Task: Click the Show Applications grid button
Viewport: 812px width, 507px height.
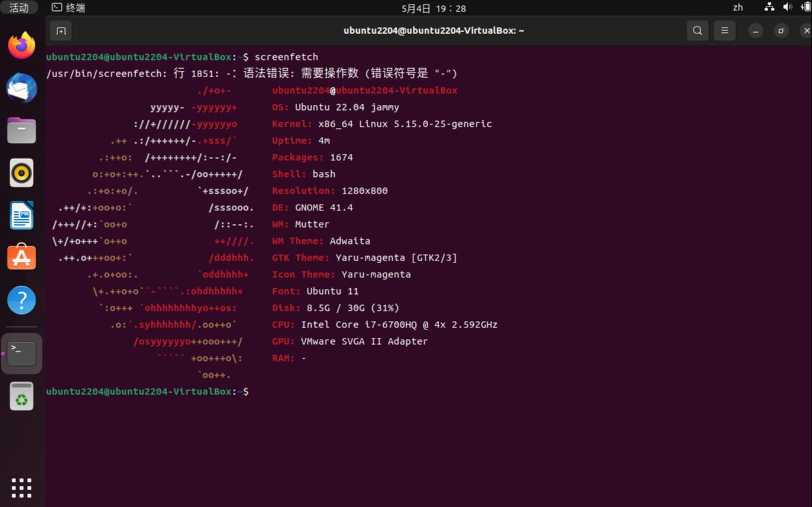Action: [21, 488]
